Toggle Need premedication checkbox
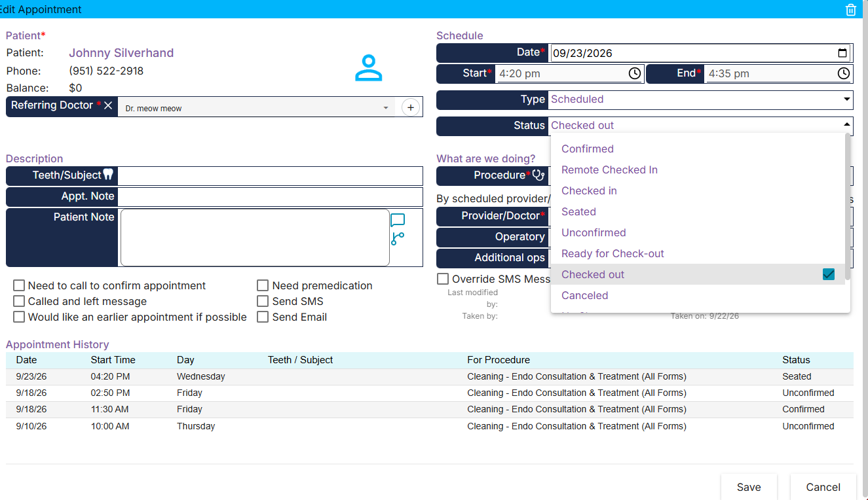 click(x=263, y=285)
